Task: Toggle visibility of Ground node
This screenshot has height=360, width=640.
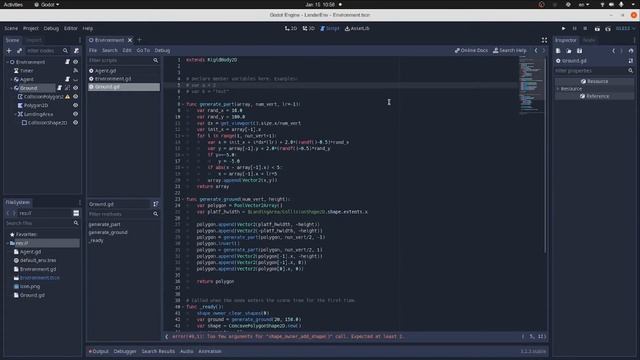Action: 76,88
